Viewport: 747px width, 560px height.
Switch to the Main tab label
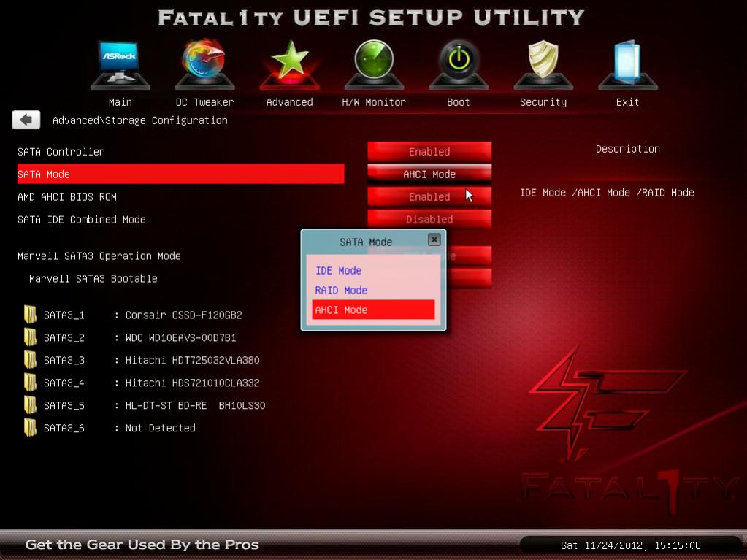point(120,102)
